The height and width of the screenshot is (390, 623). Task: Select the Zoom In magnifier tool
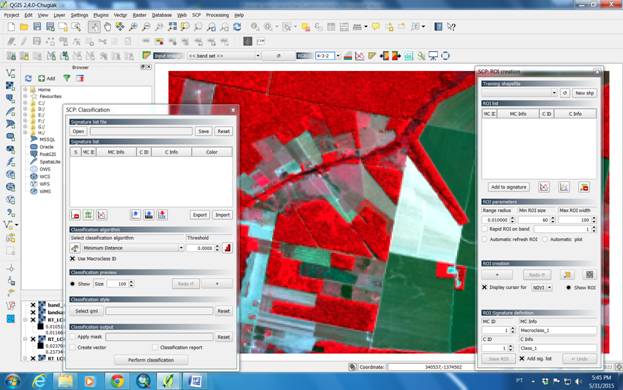click(x=133, y=27)
